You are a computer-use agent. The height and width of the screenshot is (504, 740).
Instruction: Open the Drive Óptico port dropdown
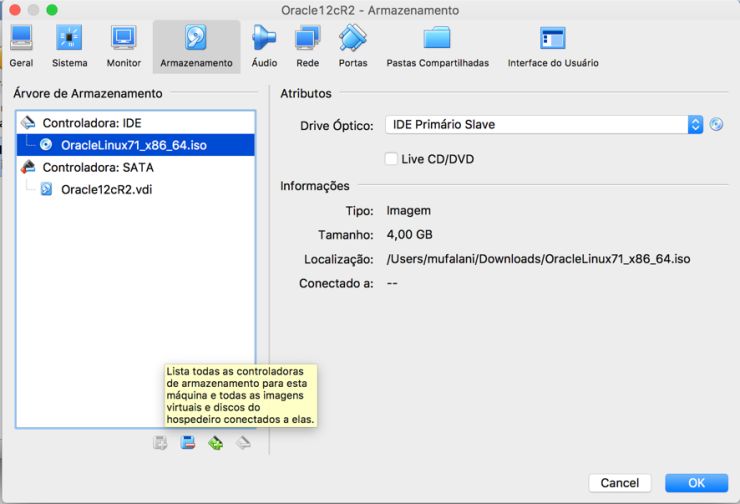(544, 125)
